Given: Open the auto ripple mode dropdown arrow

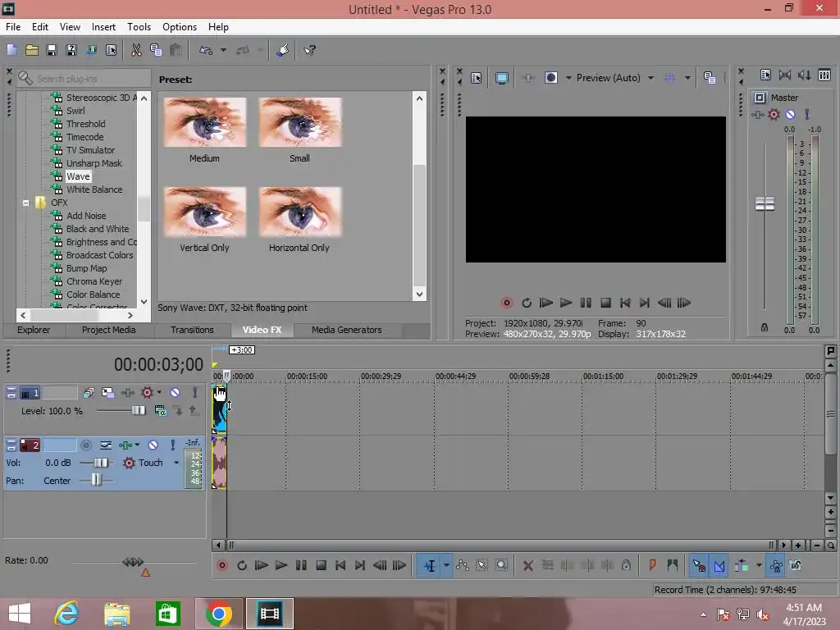Looking at the screenshot, I should (x=759, y=565).
